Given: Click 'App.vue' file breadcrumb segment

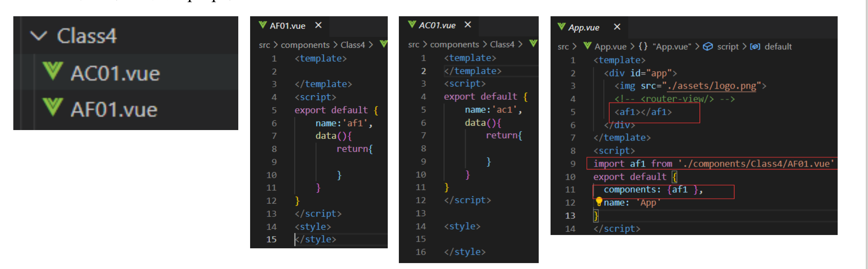Looking at the screenshot, I should tap(610, 47).
